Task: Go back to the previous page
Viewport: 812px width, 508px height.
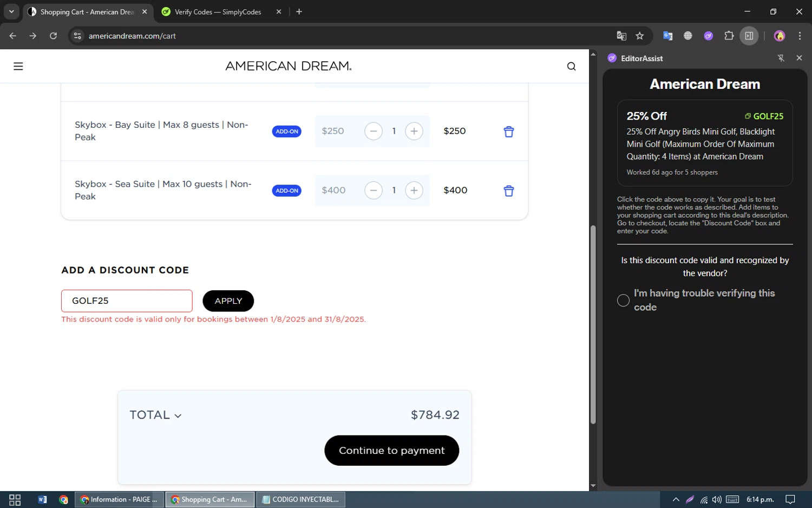Action: pos(13,36)
